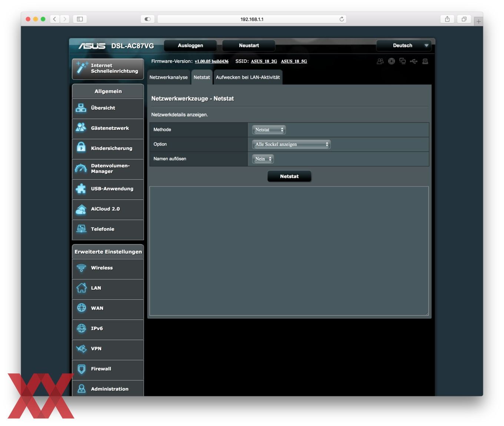Open the Deutsch language dropdown
Screen dimensions: 504x426
[404, 46]
